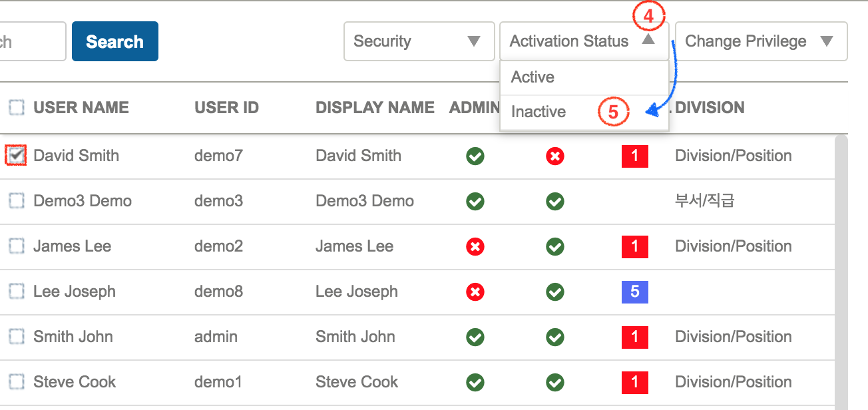Uncheck David Smith's row checkbox
The width and height of the screenshot is (868, 410).
(x=17, y=155)
